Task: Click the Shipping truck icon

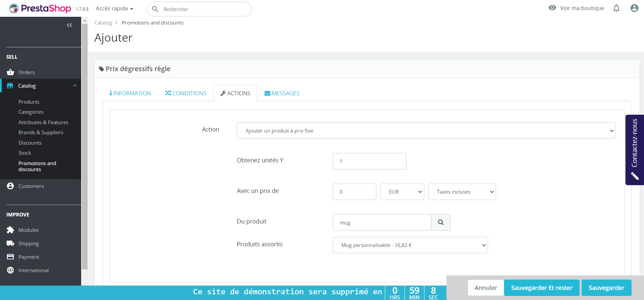Action: (10, 243)
